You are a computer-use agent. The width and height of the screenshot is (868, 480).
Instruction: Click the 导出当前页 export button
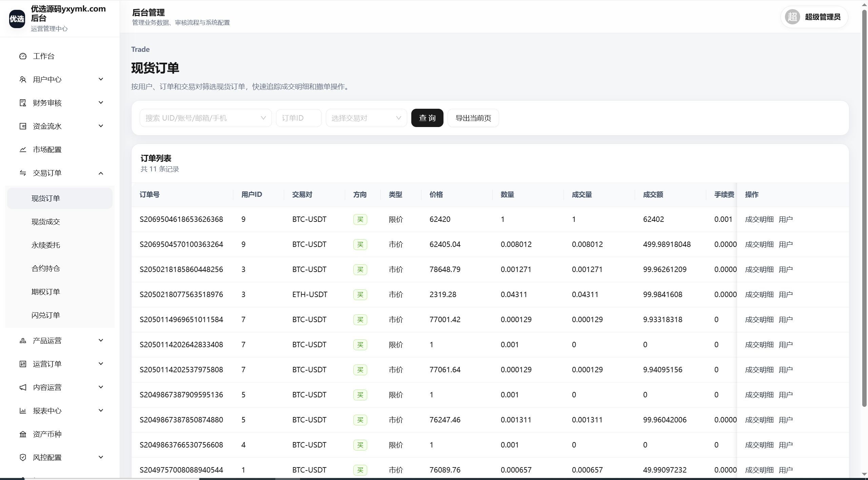pos(473,118)
